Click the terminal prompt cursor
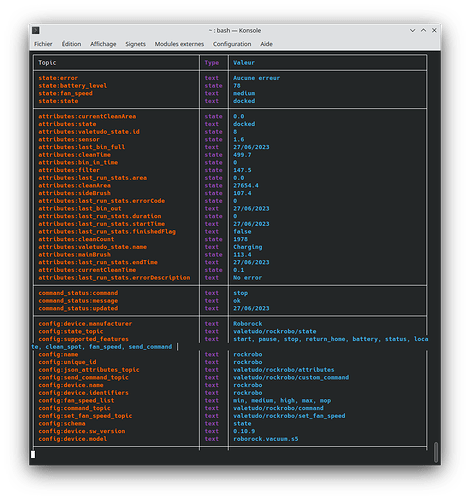The height and width of the screenshot is (500, 470). click(x=33, y=454)
